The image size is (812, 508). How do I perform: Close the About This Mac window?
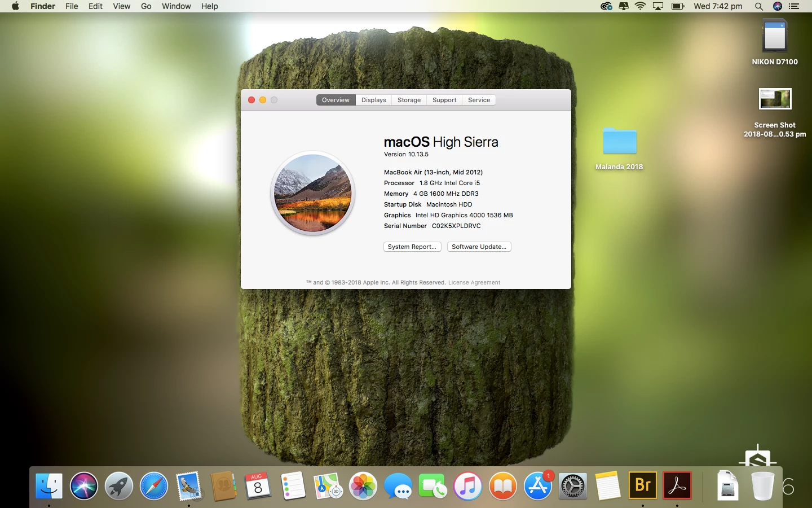tap(251, 100)
